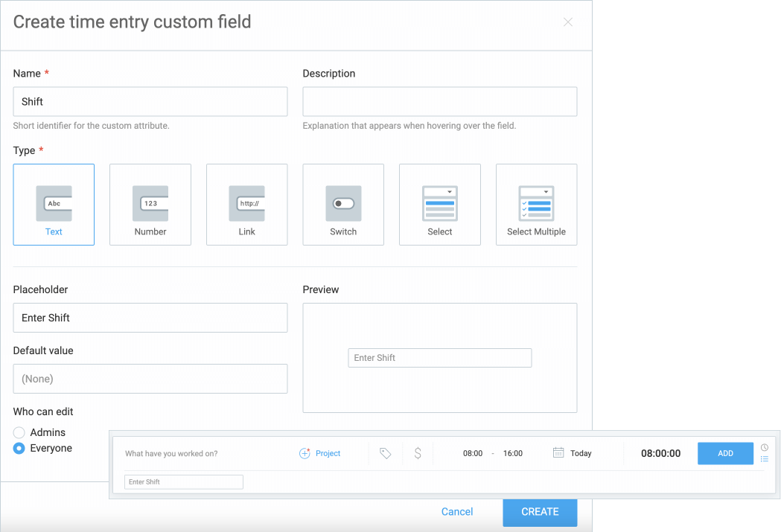
Task: Select the Switch field type icon
Action: click(343, 204)
